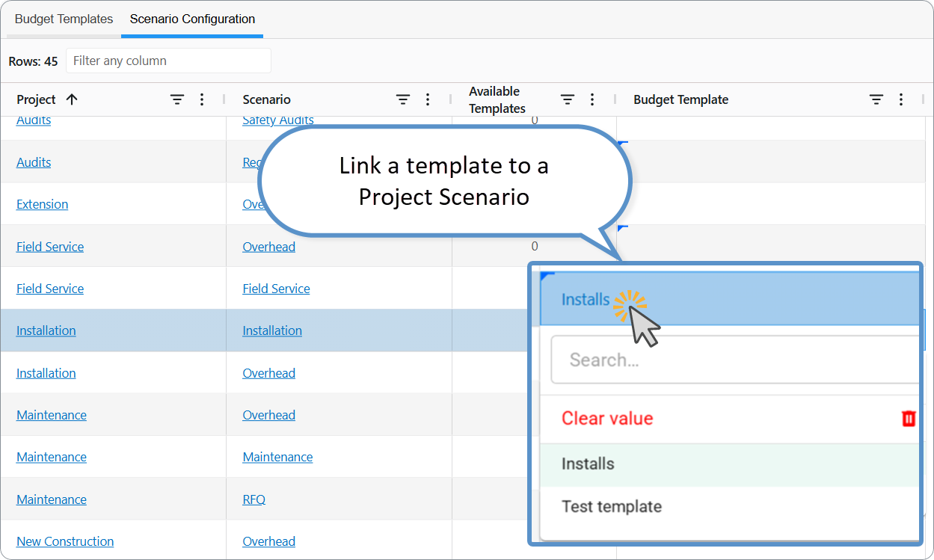Open the Scenario column three-dot menu
934x560 pixels.
(x=428, y=99)
